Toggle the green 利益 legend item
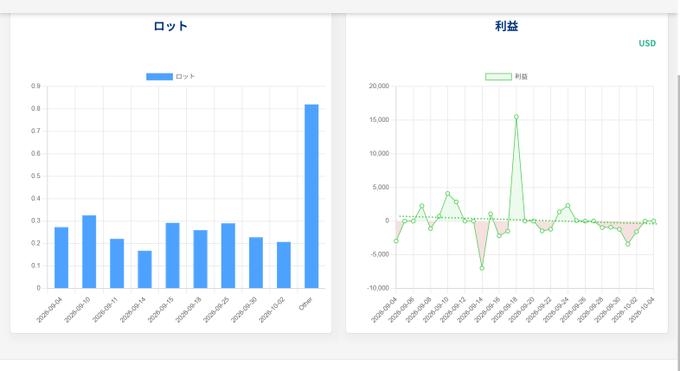 coord(507,77)
